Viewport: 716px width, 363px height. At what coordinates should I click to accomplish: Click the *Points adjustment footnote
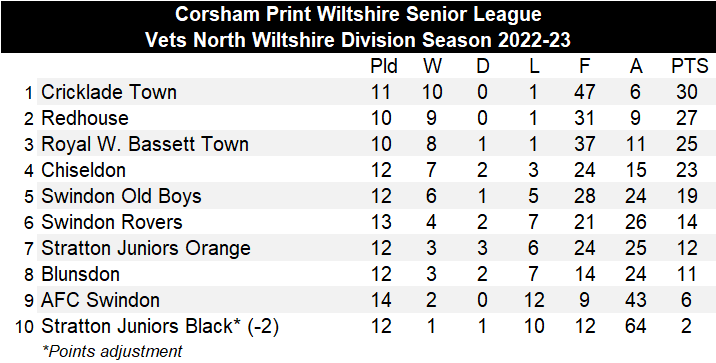112,352
